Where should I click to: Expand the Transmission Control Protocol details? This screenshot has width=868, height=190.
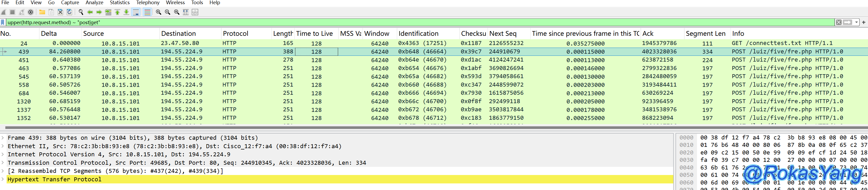3,163
